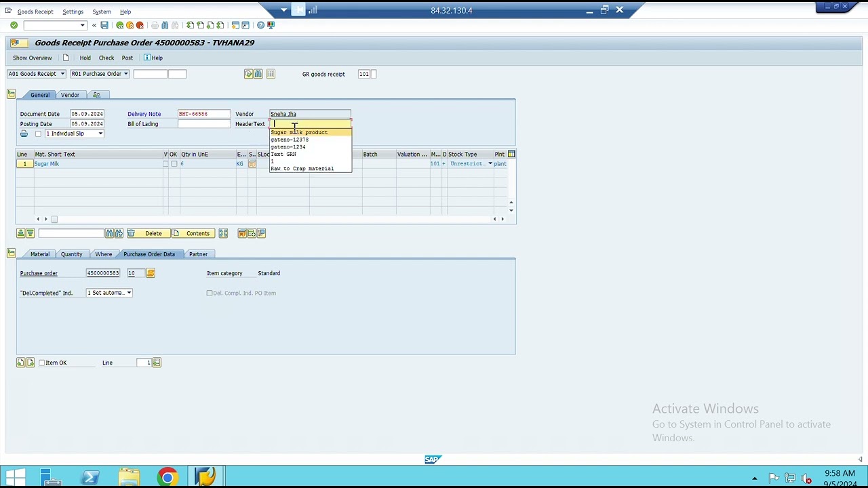Click the go to line icon next to Line field
868x488 pixels.
click(157, 363)
